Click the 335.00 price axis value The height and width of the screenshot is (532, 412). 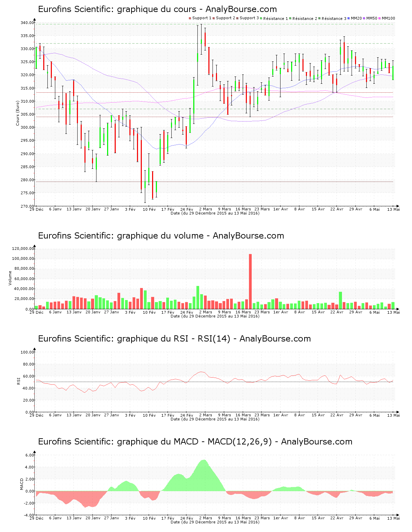click(27, 36)
